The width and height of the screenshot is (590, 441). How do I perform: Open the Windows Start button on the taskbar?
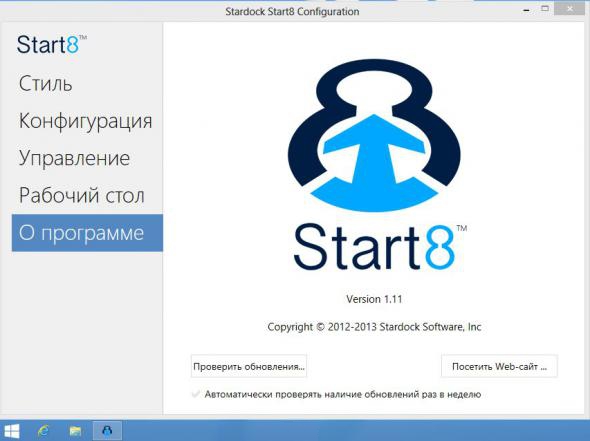click(11, 431)
